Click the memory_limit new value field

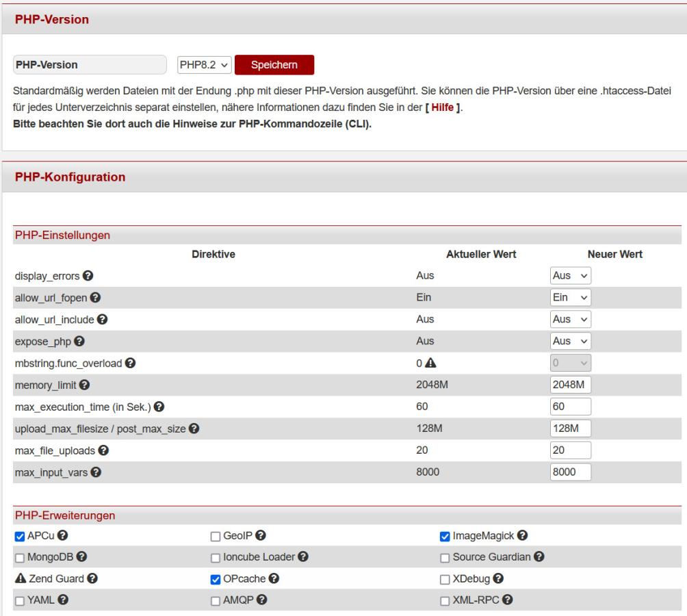(x=570, y=385)
